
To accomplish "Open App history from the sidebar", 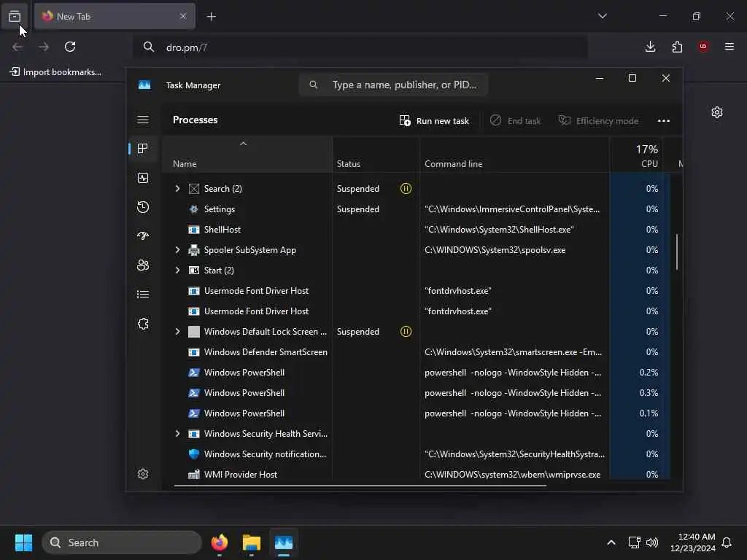I will tap(143, 207).
